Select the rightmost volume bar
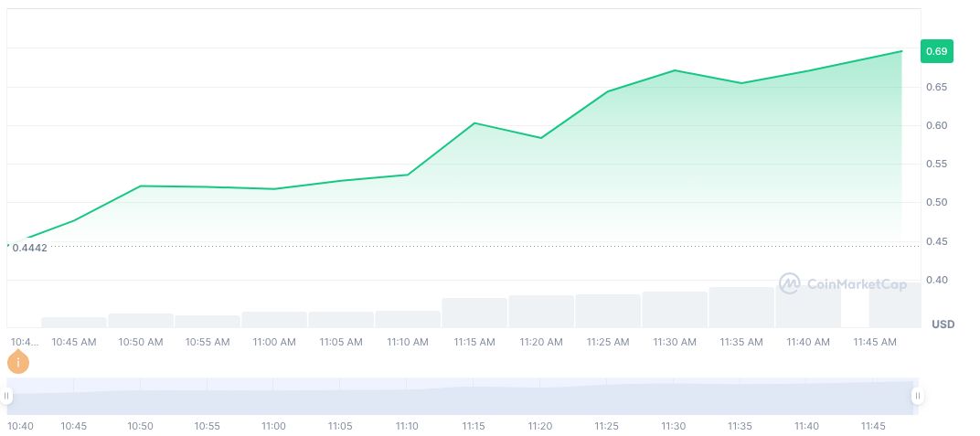Image resolution: width=980 pixels, height=436 pixels. [895, 304]
